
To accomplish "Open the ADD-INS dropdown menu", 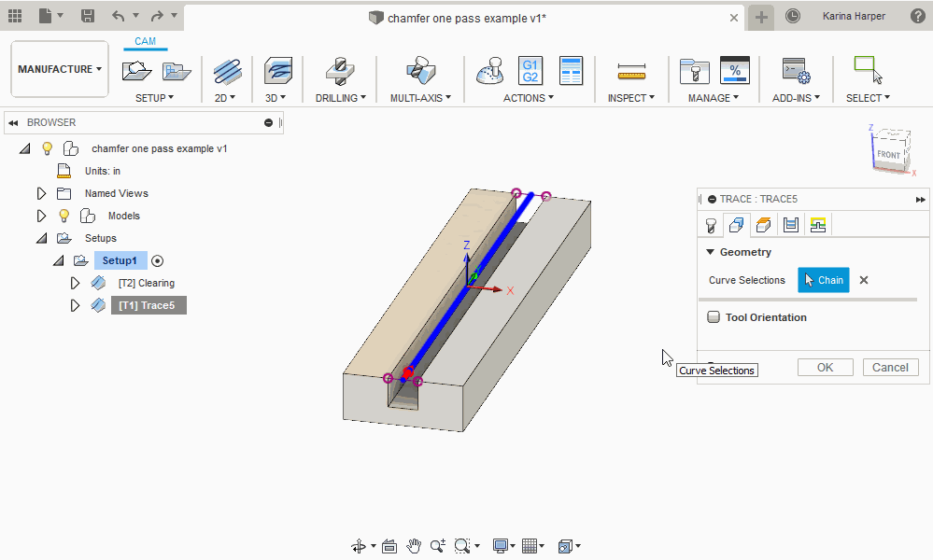I will pos(796,98).
